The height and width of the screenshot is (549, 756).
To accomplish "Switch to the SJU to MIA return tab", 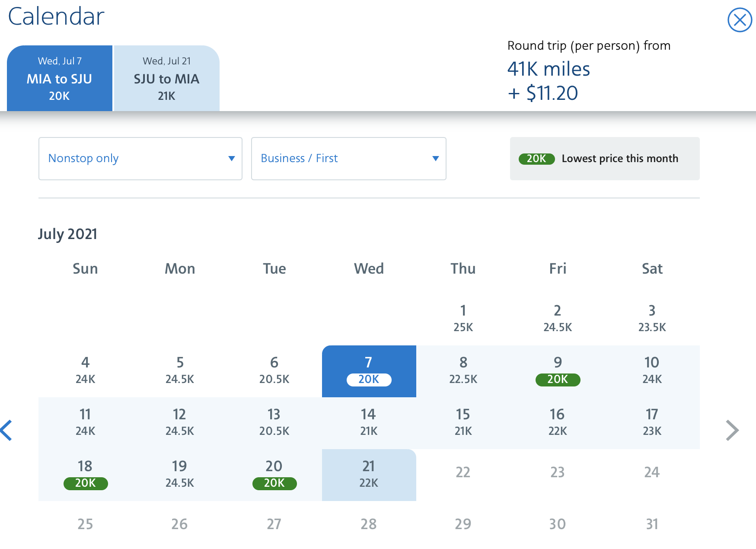I will (x=166, y=78).
